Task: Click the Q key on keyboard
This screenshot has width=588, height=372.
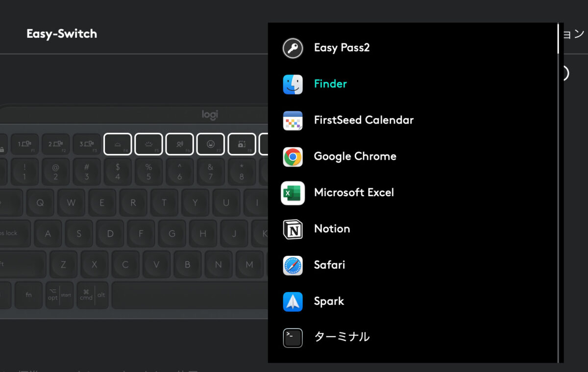Action: [40, 202]
